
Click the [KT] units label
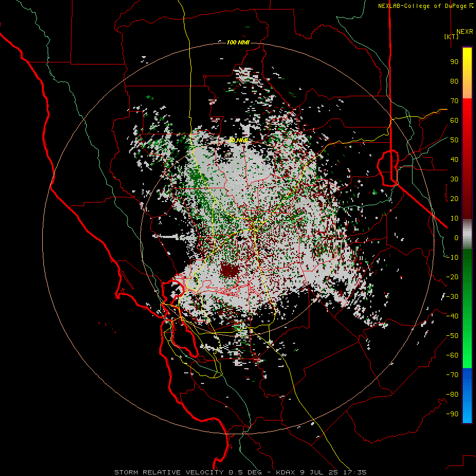coord(452,36)
